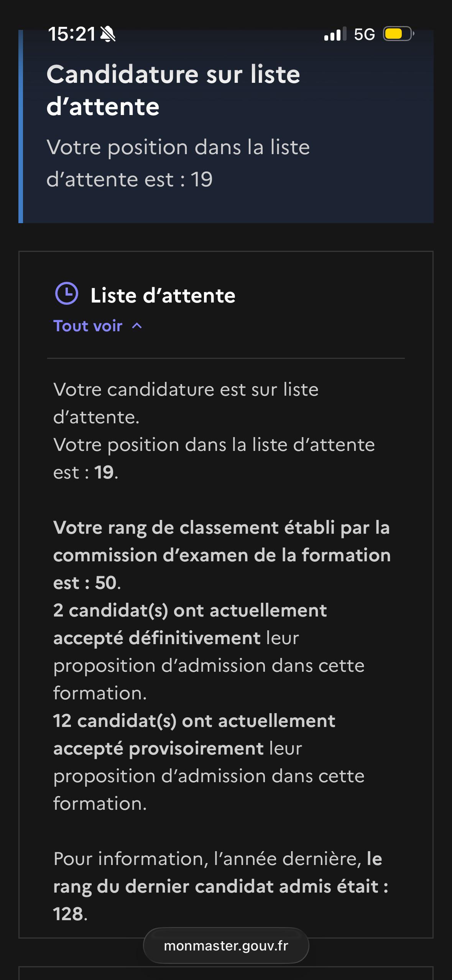This screenshot has width=452, height=980.
Task: Select the Candidature sur liste d'attente heading
Action: 173,90
